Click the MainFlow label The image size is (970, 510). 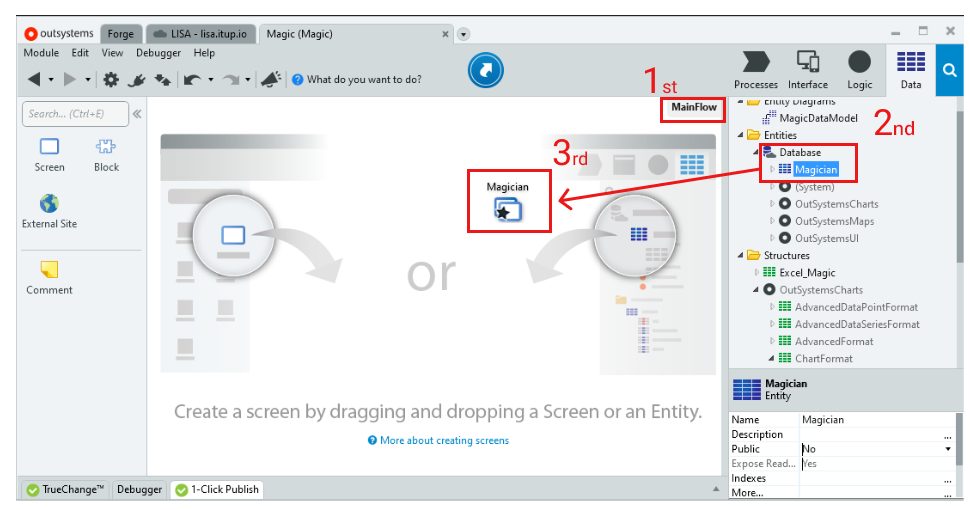693,107
